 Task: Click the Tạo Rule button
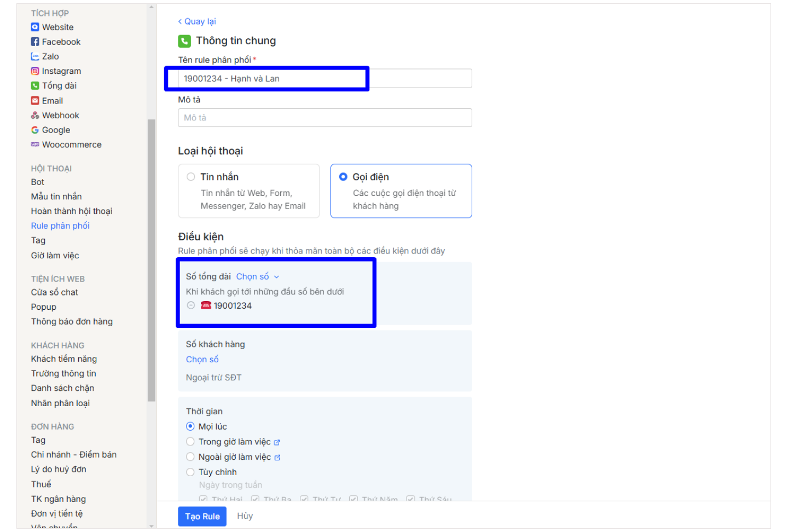point(202,516)
